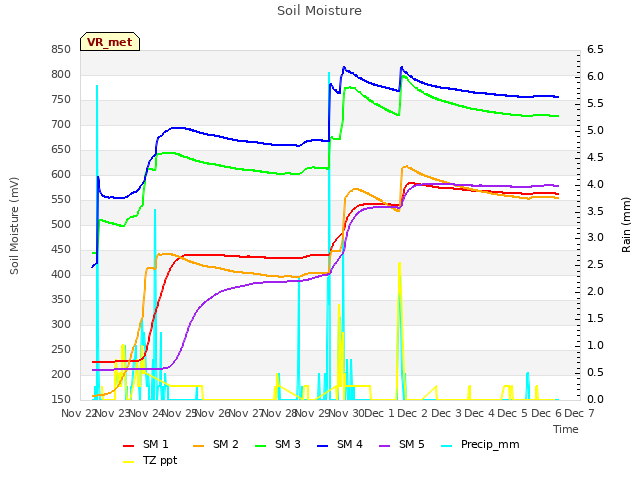Click the 650 left-axis tick label

click(61, 150)
